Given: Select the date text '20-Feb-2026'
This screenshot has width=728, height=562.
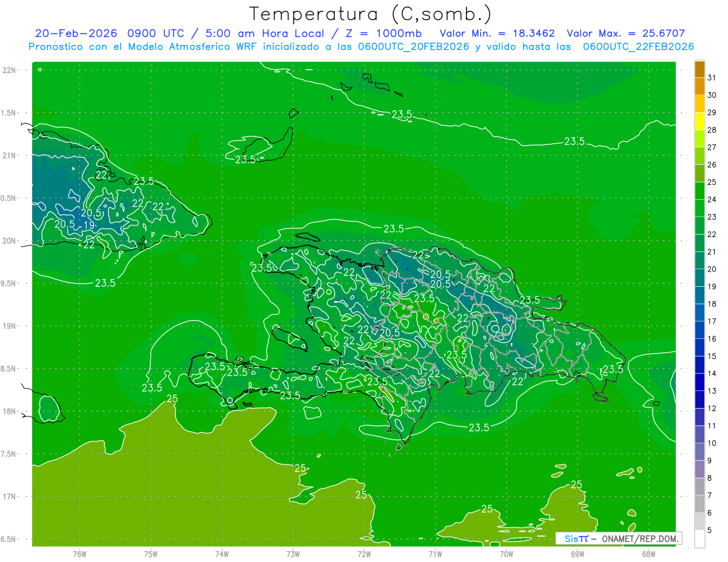Looking at the screenshot, I should coord(75,33).
